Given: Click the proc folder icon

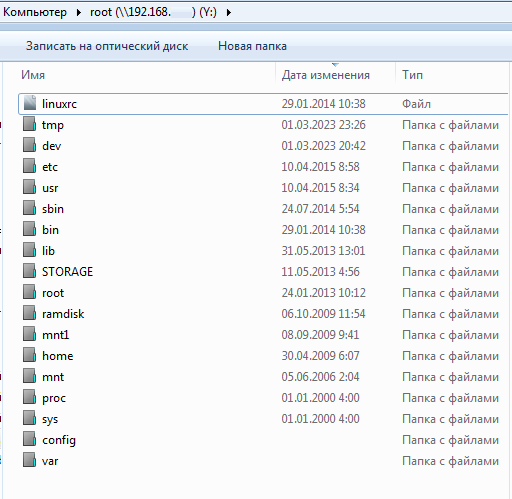Looking at the screenshot, I should coord(30,397).
